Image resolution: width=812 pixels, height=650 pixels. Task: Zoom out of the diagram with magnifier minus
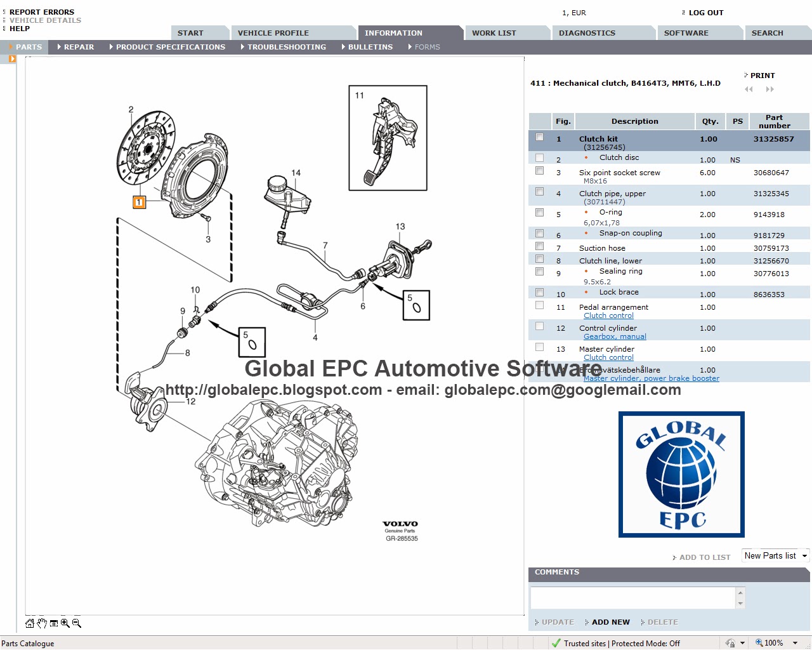click(77, 623)
